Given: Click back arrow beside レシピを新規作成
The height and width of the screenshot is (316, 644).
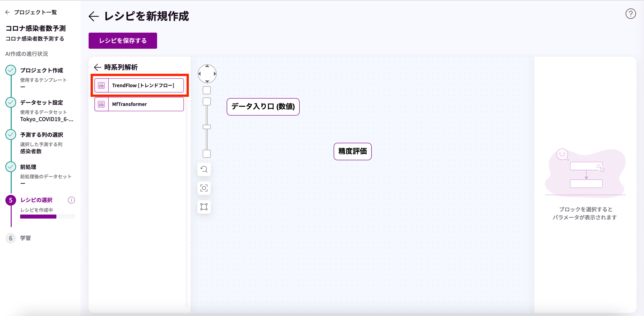Looking at the screenshot, I should (94, 17).
